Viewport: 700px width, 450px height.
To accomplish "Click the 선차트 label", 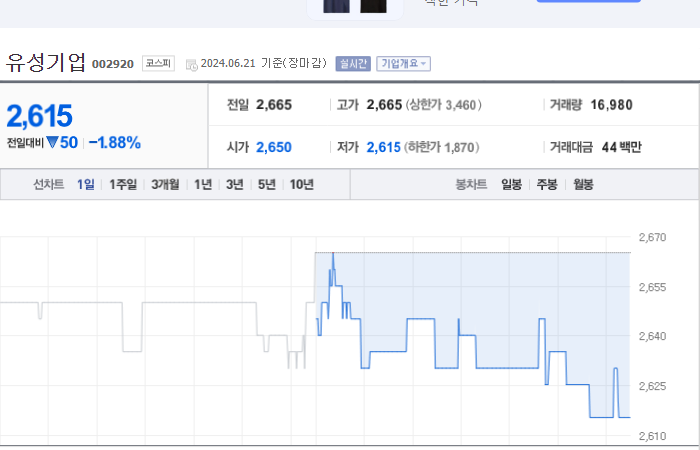I will point(49,184).
